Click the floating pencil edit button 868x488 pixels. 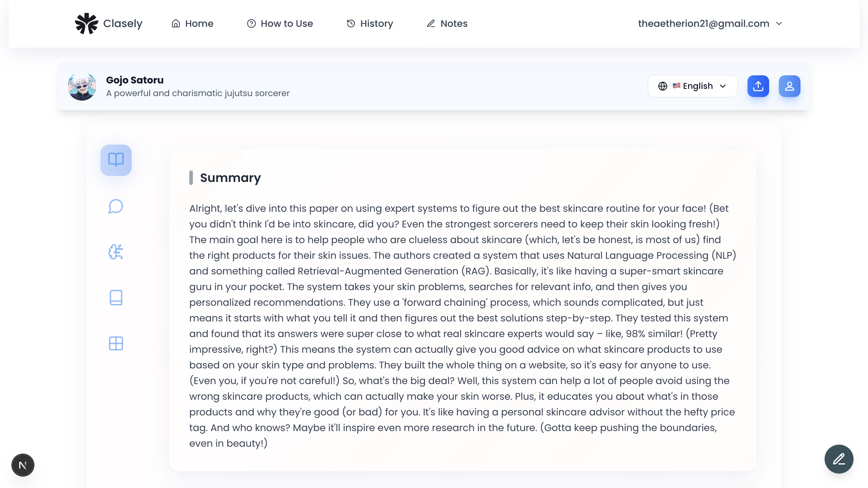[x=839, y=459]
